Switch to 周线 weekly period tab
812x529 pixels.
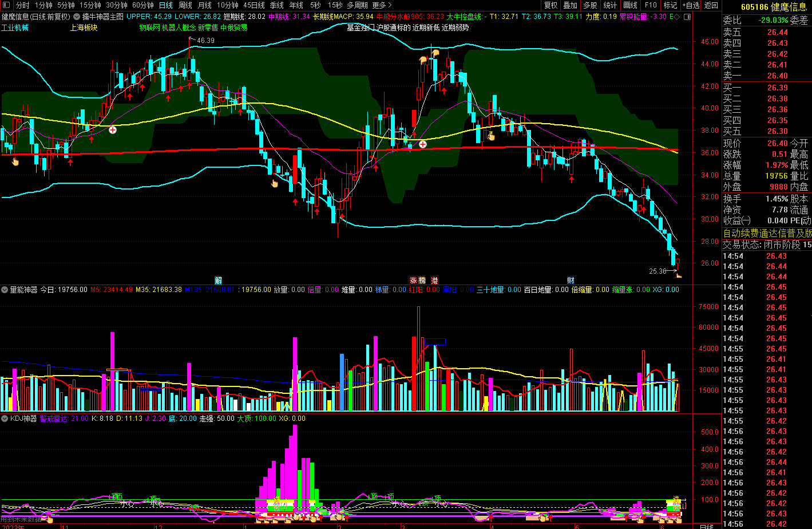pos(185,6)
